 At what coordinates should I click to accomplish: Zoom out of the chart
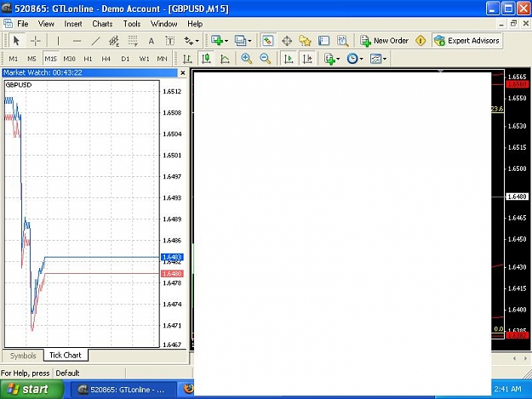[265, 59]
